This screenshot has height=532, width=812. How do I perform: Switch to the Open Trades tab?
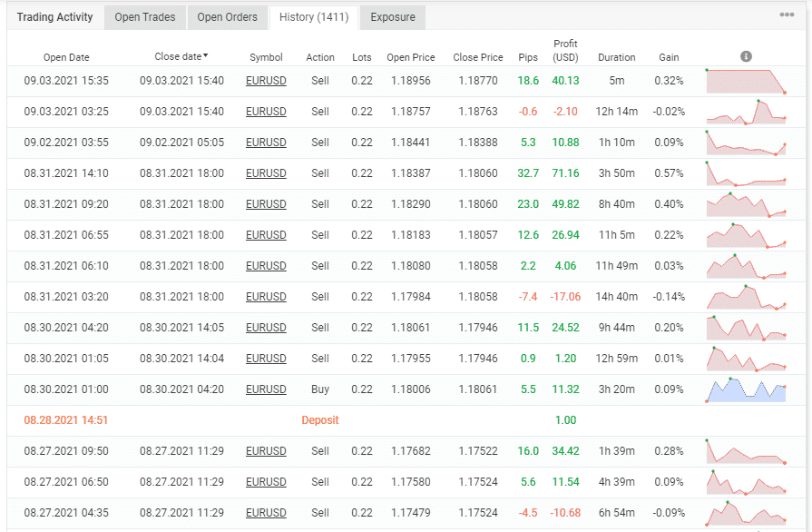pyautogui.click(x=145, y=17)
